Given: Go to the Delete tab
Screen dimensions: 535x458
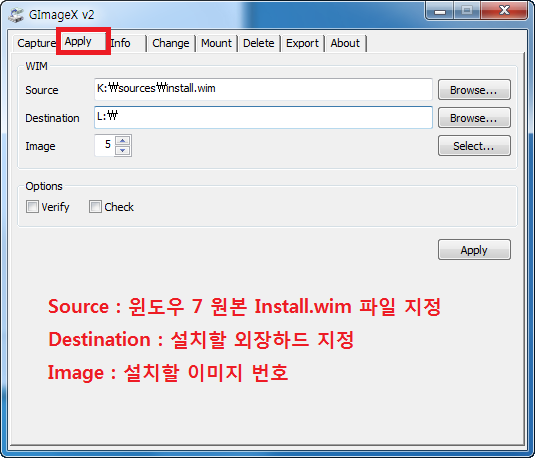Looking at the screenshot, I should point(259,43).
